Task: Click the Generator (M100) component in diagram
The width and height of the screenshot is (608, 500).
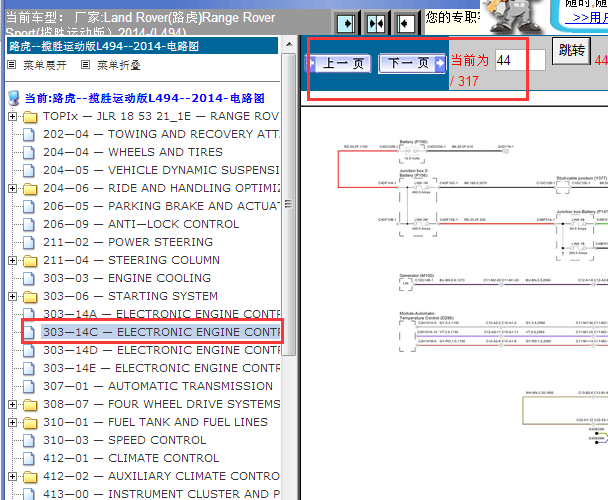Action: 406,283
